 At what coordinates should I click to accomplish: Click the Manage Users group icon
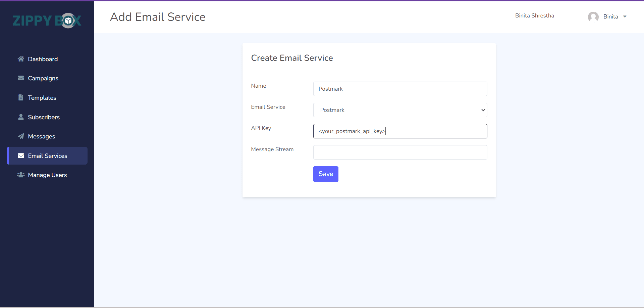coord(21,175)
